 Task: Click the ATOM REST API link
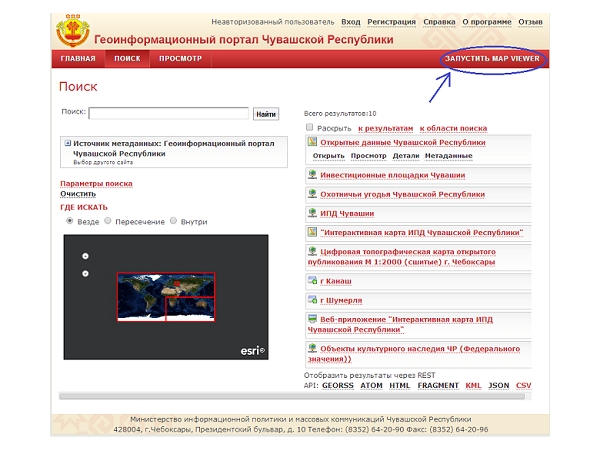tap(371, 385)
